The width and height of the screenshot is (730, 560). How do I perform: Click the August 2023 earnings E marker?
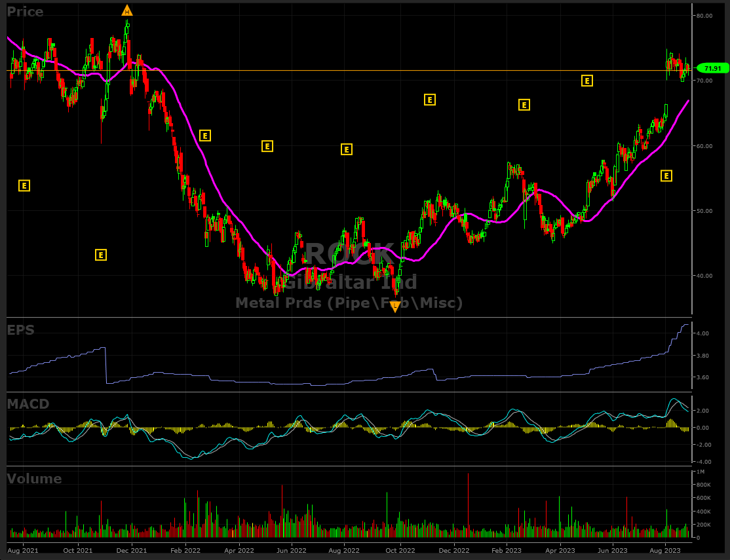(666, 176)
